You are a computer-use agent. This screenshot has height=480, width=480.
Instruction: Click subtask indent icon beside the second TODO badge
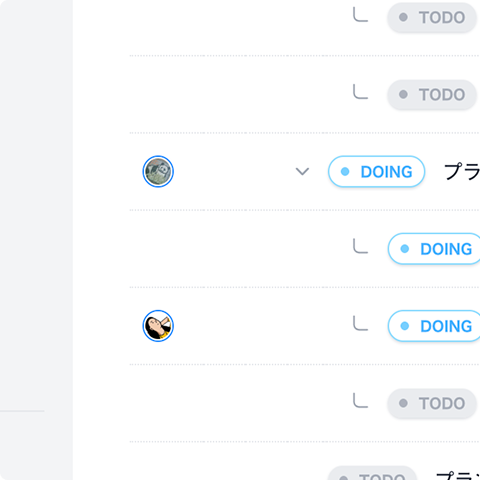click(361, 92)
